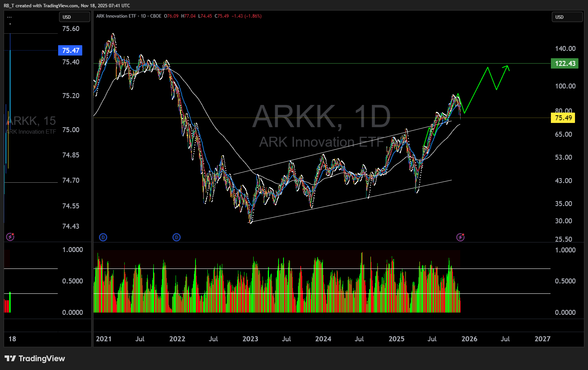Open the lightning event icon on the 1D chart

[x=461, y=237]
